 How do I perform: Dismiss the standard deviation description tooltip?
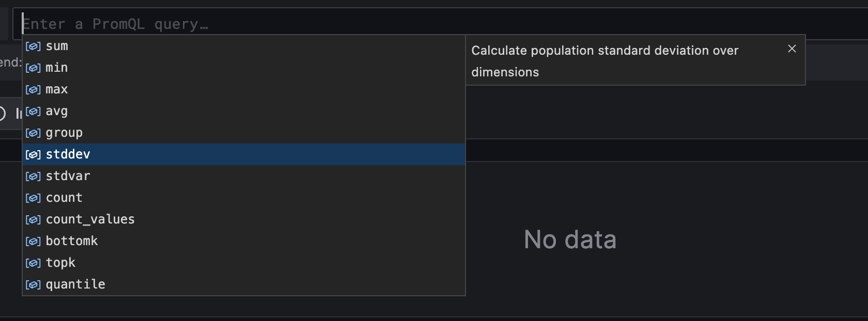pyautogui.click(x=792, y=49)
